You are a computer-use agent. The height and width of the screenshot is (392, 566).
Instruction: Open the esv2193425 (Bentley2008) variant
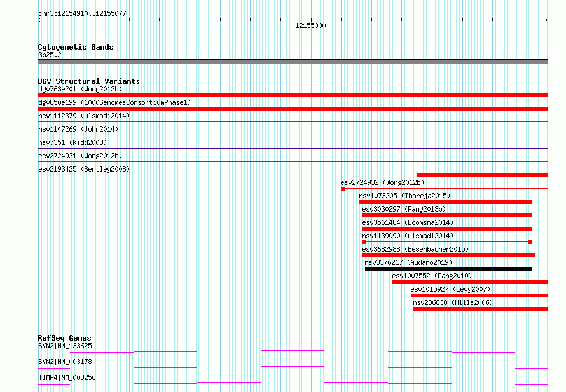point(84,169)
